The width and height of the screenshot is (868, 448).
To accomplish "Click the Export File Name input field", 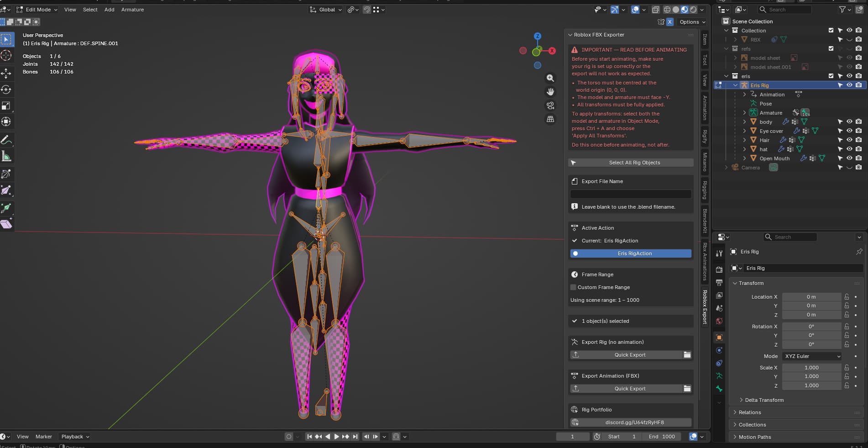I will coord(631,194).
